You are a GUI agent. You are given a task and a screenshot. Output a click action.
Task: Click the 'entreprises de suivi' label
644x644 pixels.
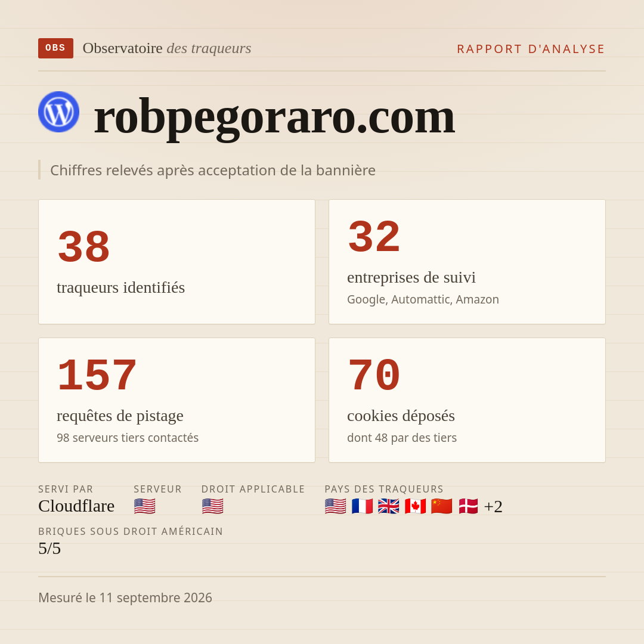(x=411, y=278)
